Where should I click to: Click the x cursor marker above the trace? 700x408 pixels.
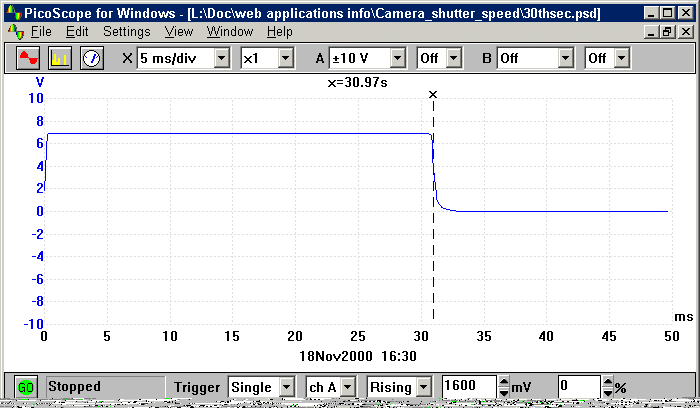pos(433,95)
